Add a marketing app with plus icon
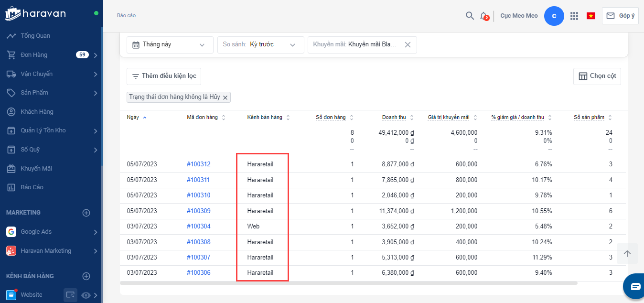 click(x=86, y=213)
